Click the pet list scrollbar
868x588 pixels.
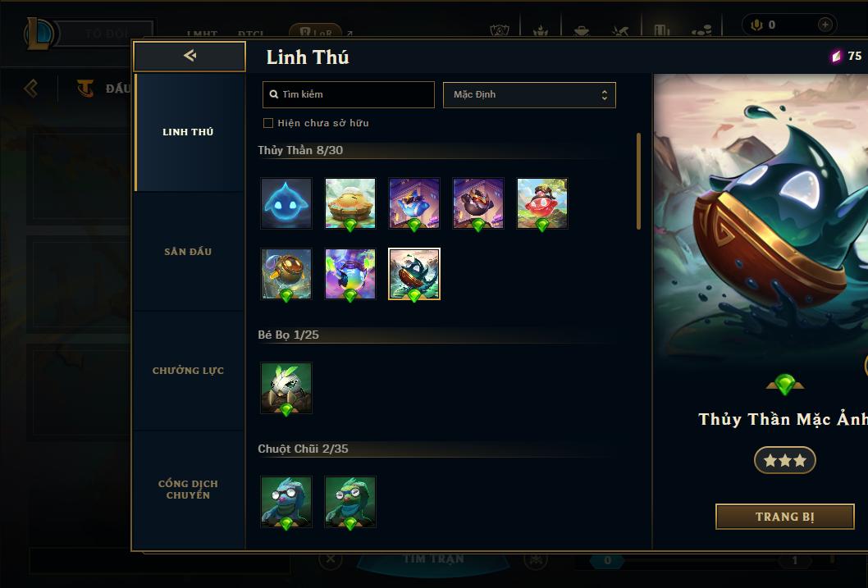coord(638,181)
